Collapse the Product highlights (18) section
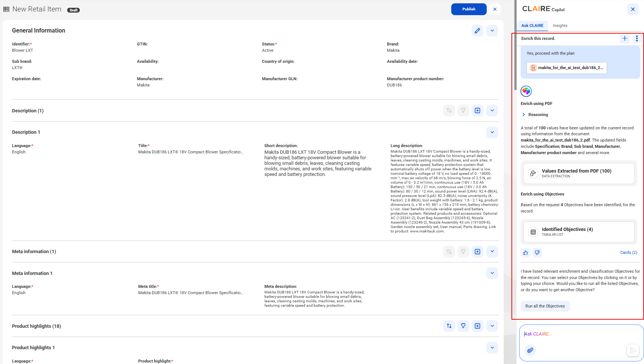 (492, 326)
